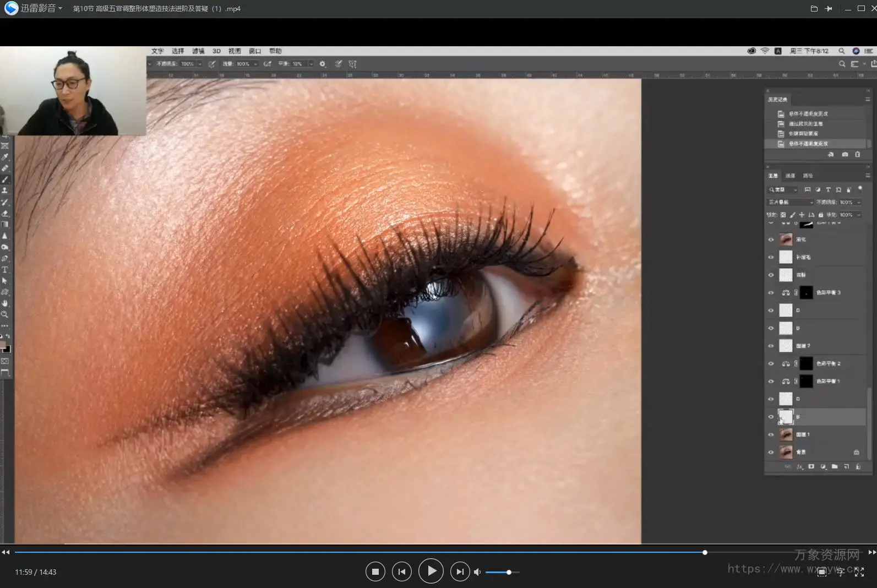877x588 pixels.
Task: Open brush smoothing settings gear icon
Action: pyautogui.click(x=323, y=64)
